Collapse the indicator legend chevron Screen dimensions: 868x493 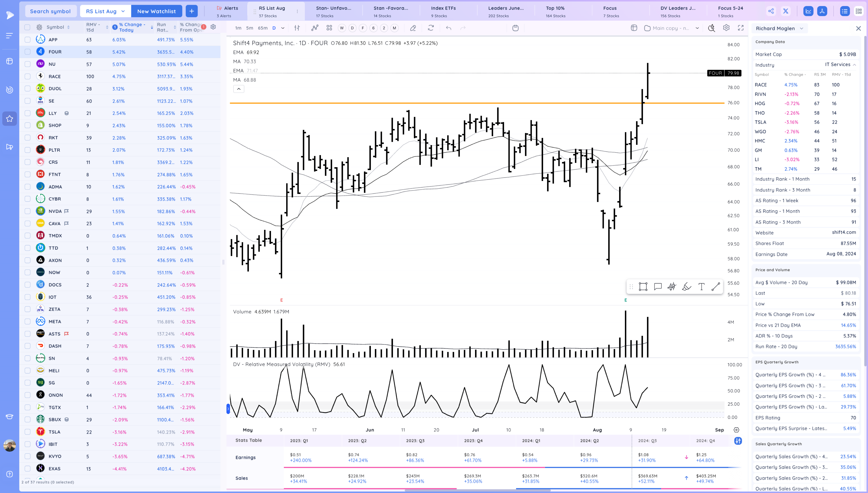pyautogui.click(x=238, y=89)
